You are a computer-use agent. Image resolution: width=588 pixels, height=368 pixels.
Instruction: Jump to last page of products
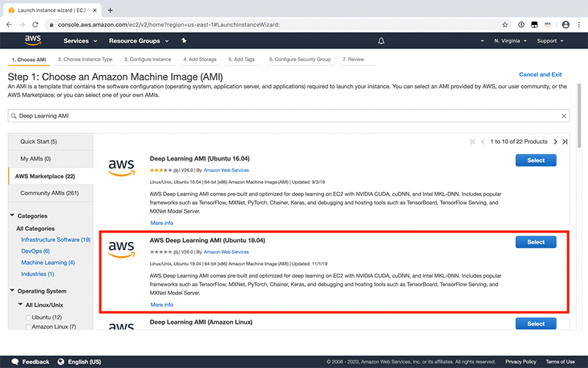(564, 141)
